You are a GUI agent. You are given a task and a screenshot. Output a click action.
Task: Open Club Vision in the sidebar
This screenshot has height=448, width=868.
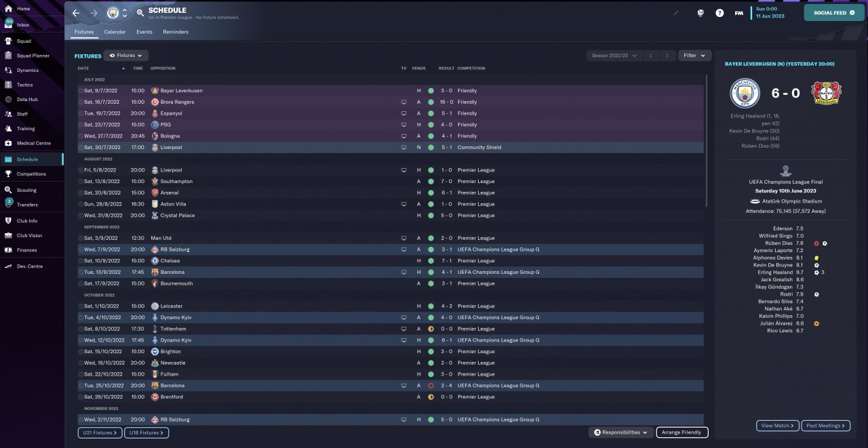(x=29, y=236)
